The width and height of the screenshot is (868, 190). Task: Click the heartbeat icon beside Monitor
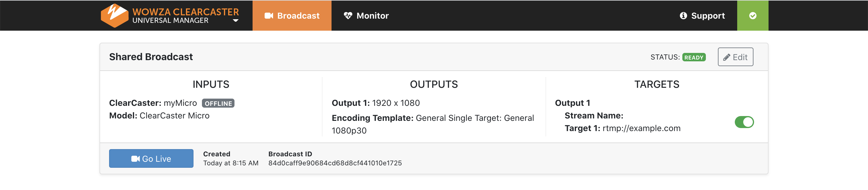(348, 16)
